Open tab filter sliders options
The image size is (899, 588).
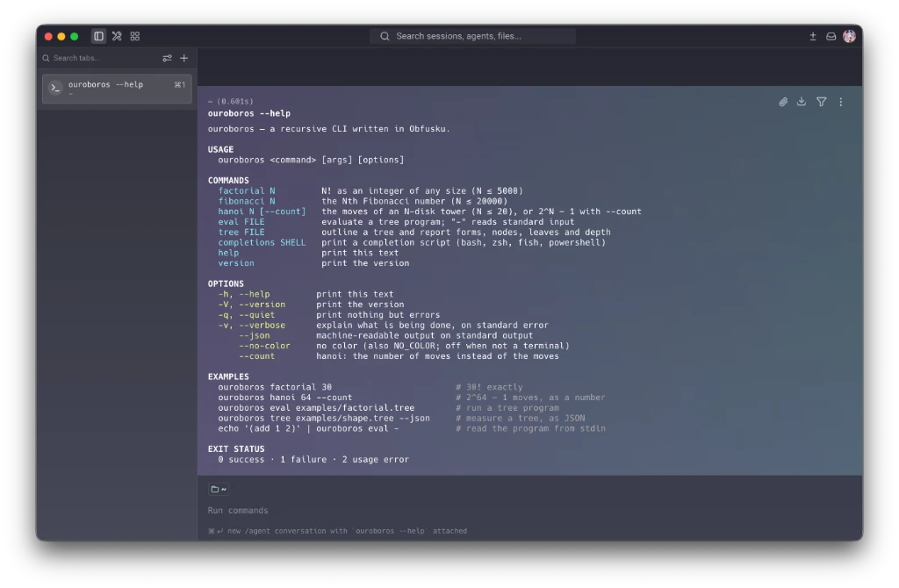[167, 58]
